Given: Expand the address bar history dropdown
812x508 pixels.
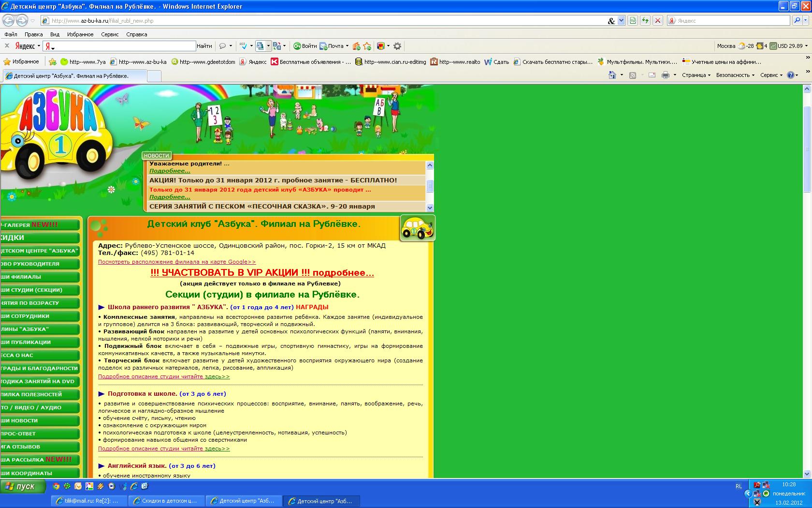Looking at the screenshot, I should tap(622, 20).
